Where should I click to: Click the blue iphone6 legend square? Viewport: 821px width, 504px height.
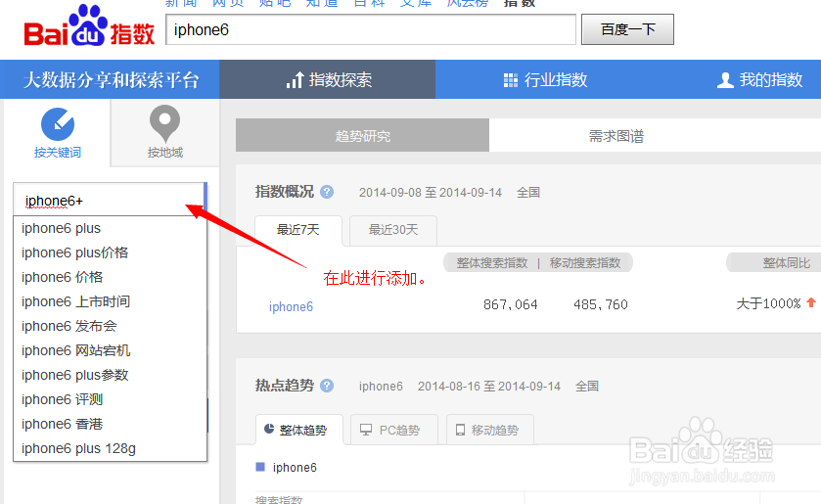pyautogui.click(x=260, y=467)
